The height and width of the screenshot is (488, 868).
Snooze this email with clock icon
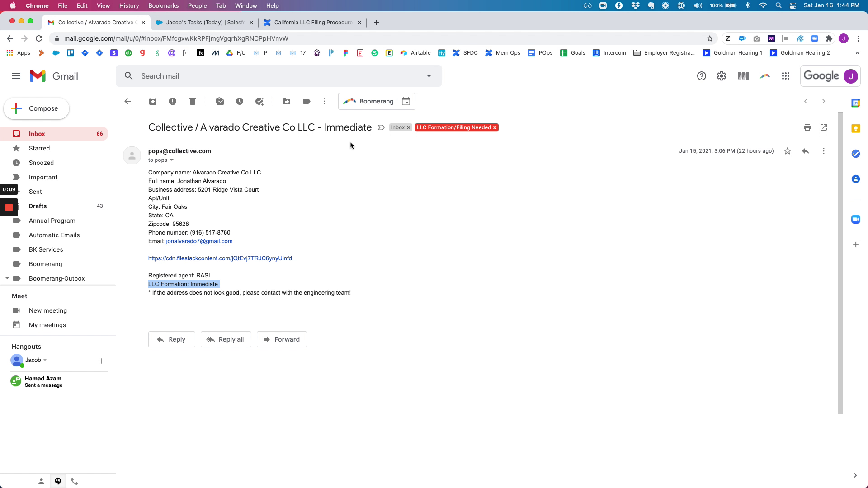pyautogui.click(x=240, y=101)
